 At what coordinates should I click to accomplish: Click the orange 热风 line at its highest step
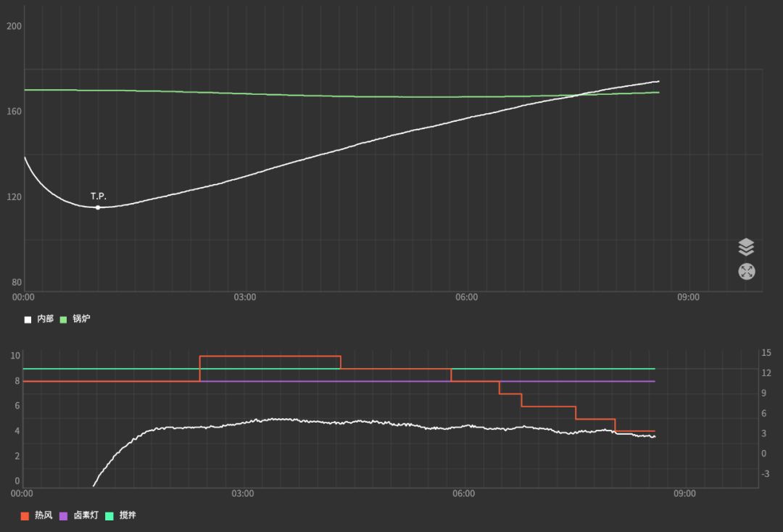[x=270, y=356]
